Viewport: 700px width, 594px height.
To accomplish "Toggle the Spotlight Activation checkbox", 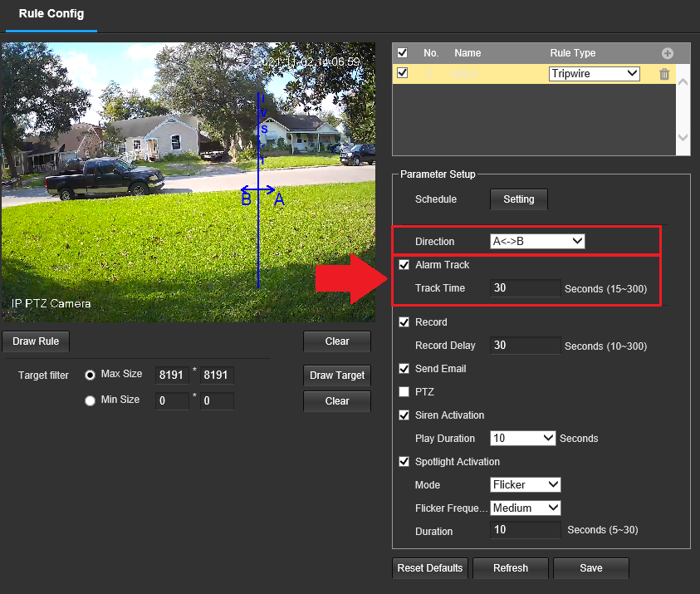I will point(404,461).
